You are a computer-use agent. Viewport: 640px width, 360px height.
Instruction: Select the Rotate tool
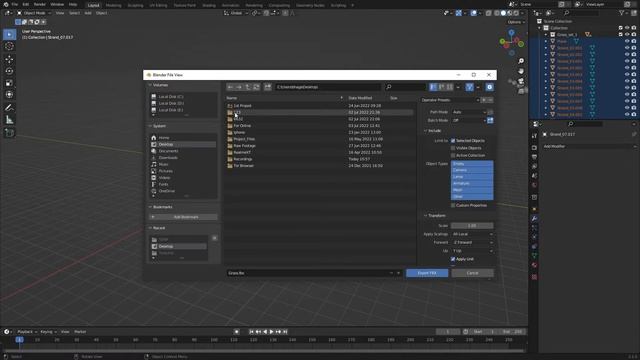pos(9,71)
